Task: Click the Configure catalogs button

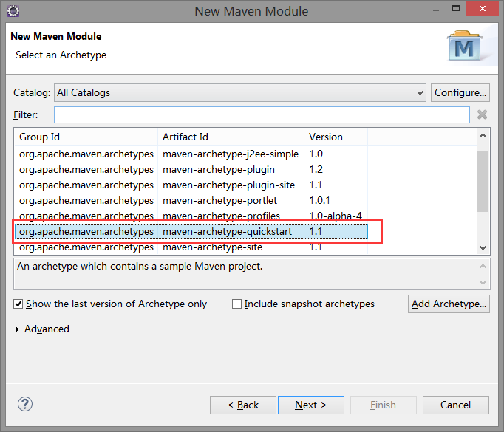Action: coord(460,93)
